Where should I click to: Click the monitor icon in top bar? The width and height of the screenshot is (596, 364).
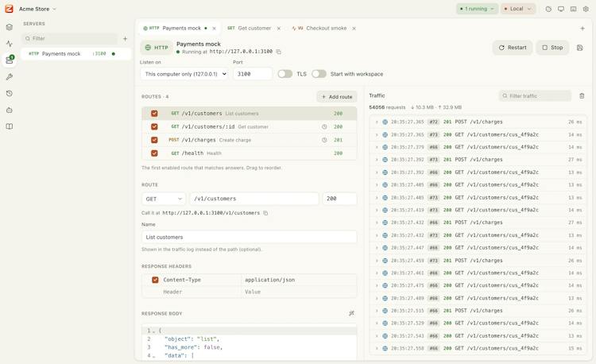tap(561, 9)
